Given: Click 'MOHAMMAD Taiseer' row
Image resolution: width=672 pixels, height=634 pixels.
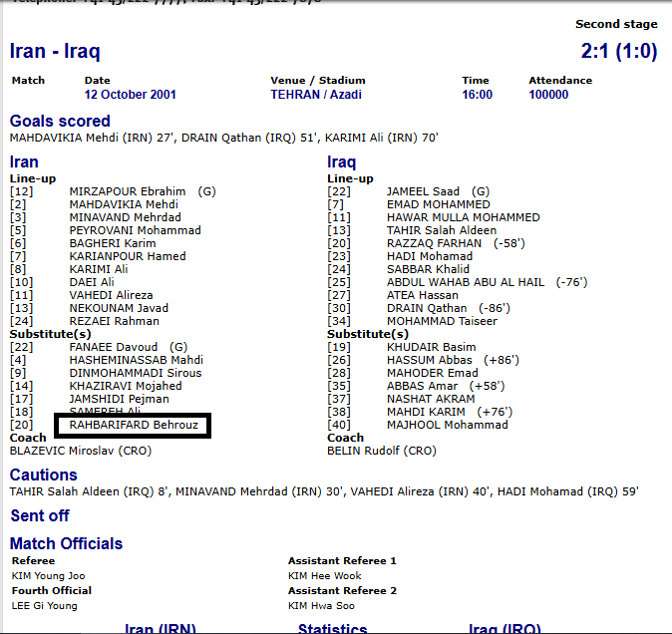Looking at the screenshot, I should click(x=442, y=321).
